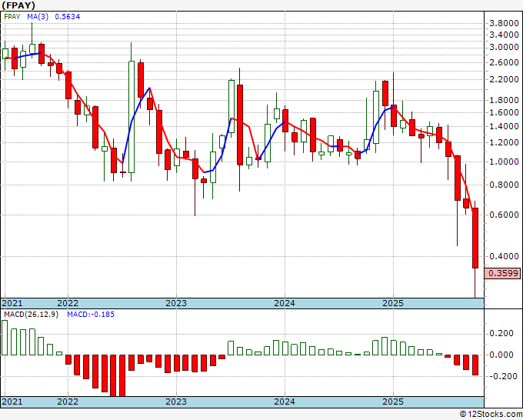This screenshot has height=420, width=523.
Task: Click the 1.2000 price axis label
Action: [x=504, y=143]
